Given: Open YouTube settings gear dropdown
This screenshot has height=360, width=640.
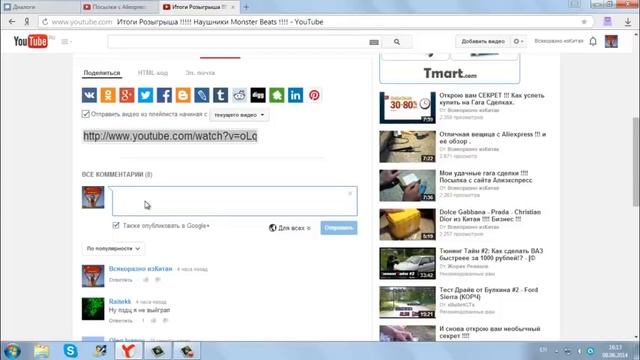Looking at the screenshot, I should click(x=518, y=41).
